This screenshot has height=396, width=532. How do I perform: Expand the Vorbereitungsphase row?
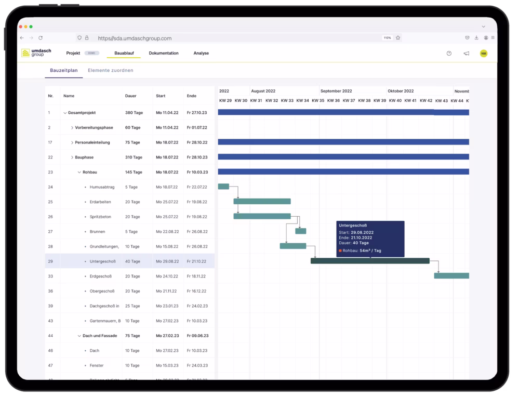[72, 128]
